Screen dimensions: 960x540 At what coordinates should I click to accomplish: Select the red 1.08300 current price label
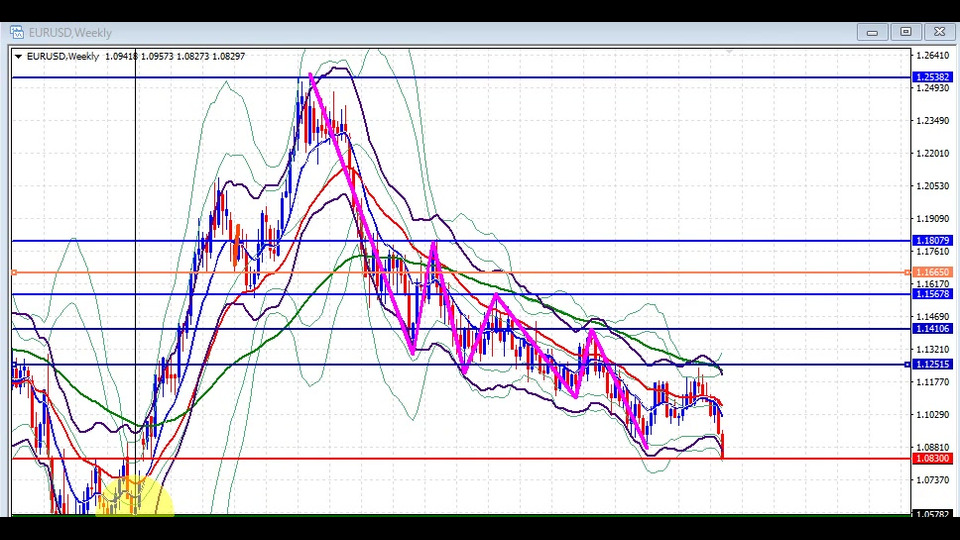coord(932,459)
